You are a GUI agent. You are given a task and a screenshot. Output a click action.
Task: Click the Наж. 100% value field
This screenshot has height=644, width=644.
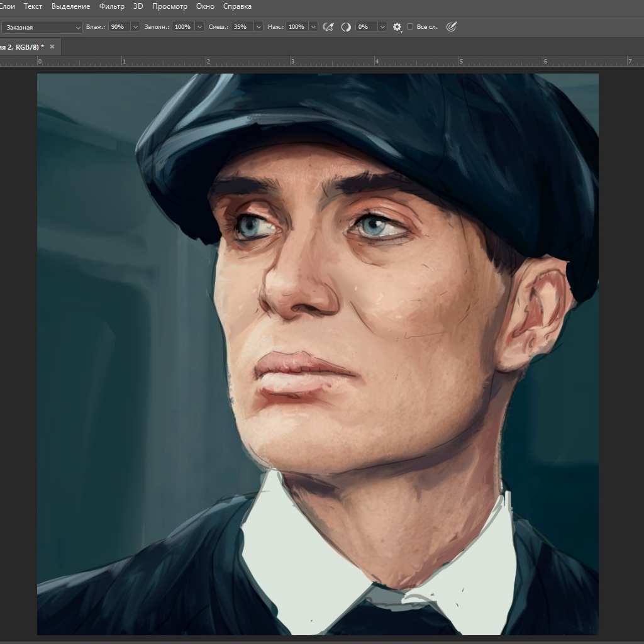coord(297,26)
